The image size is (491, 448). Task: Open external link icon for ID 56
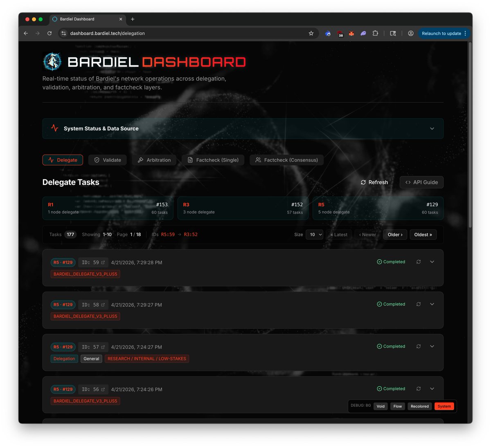click(x=103, y=390)
